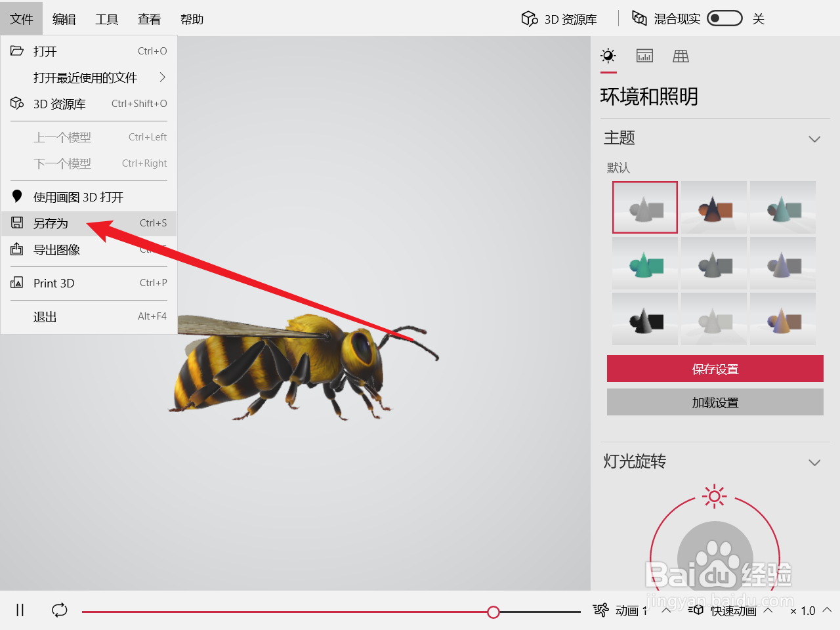Pause the animation playback
This screenshot has width=840, height=630.
pos(19,610)
